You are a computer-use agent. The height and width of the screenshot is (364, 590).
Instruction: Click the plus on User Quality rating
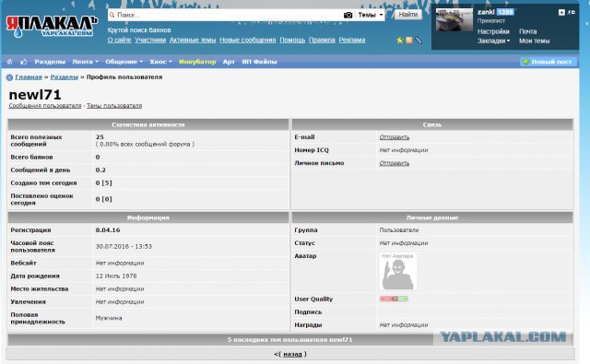(x=405, y=299)
